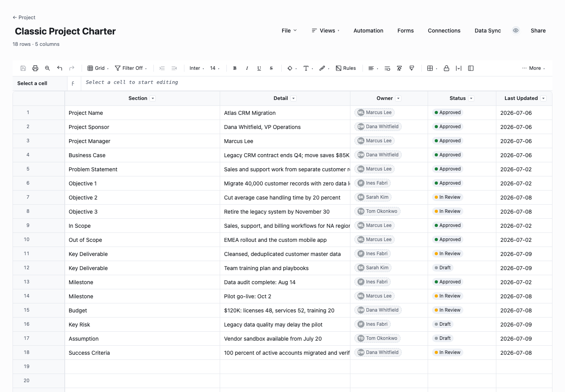
Task: Open the cell borders dropdown
Action: (432, 68)
